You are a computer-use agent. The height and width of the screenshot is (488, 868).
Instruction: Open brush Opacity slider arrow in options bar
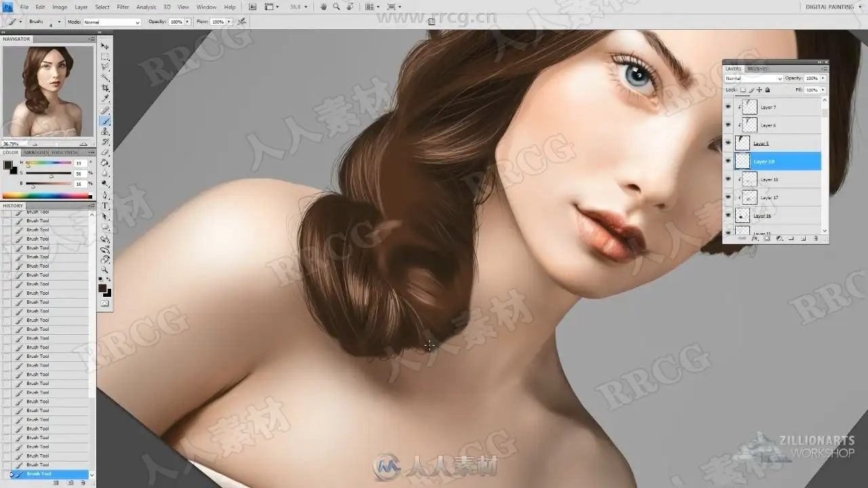coord(187,22)
